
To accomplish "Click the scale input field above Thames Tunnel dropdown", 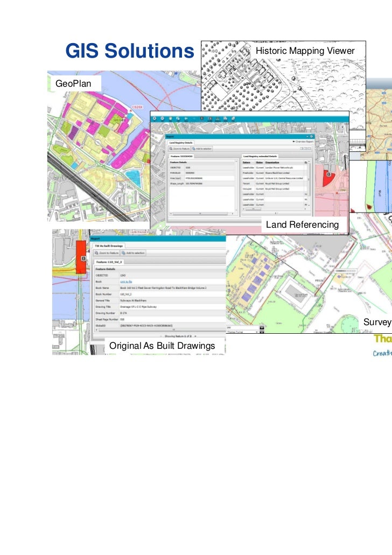I will (x=242, y=327).
